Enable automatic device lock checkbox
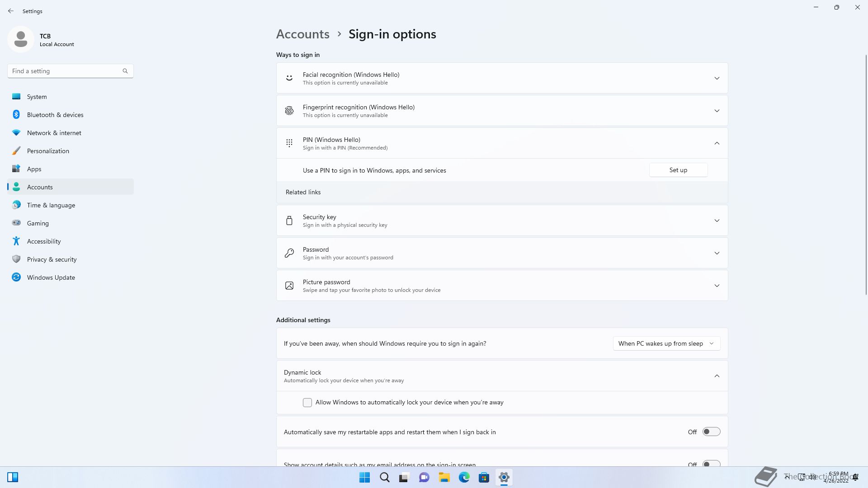This screenshot has width=868, height=488. [x=307, y=403]
